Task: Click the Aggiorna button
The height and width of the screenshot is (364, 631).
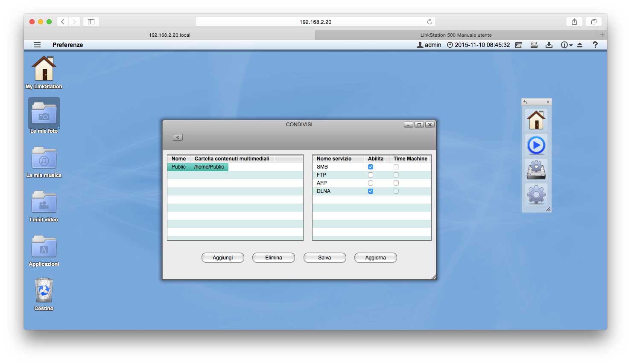Action: click(376, 258)
